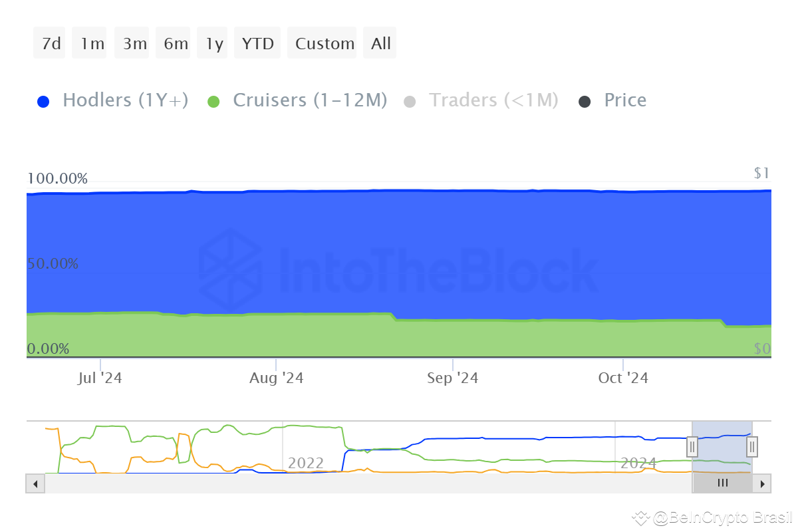Click the blue Hodlers legend dot
The width and height of the screenshot is (798, 532).
pos(43,102)
